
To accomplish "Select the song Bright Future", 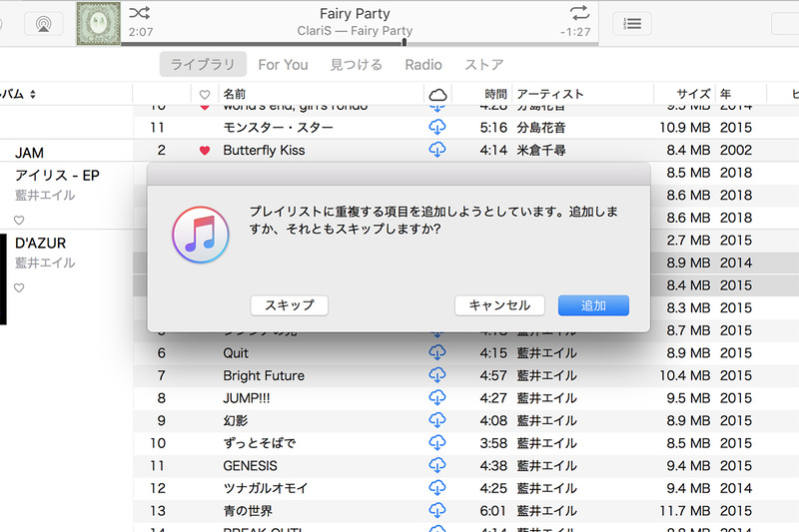I will coord(264,375).
